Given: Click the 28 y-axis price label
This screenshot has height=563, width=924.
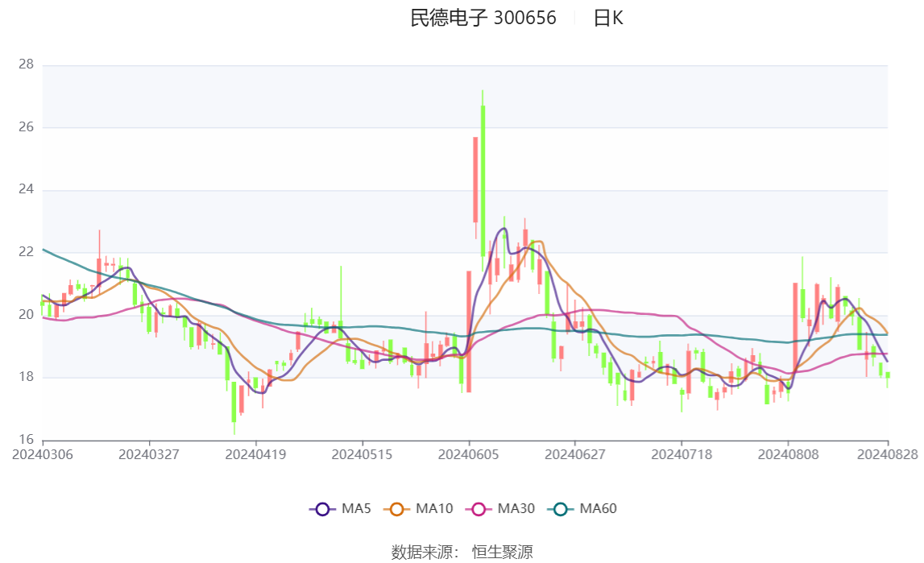Looking at the screenshot, I should [26, 64].
